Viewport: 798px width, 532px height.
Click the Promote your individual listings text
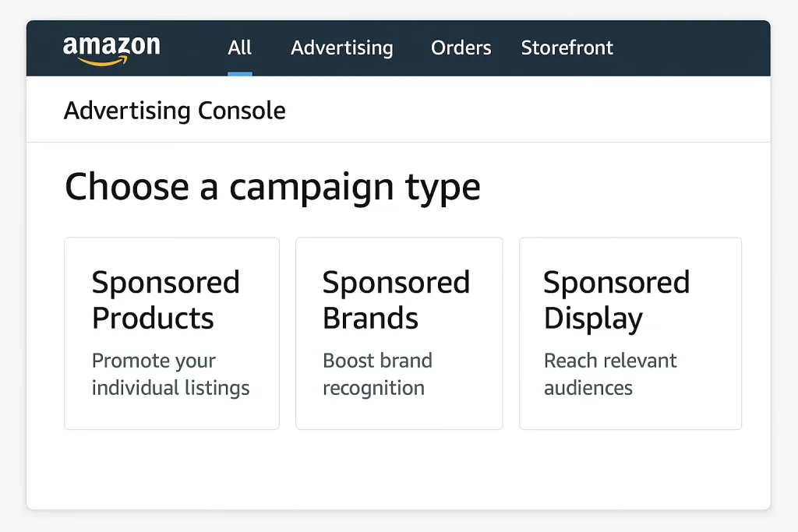[x=170, y=374]
